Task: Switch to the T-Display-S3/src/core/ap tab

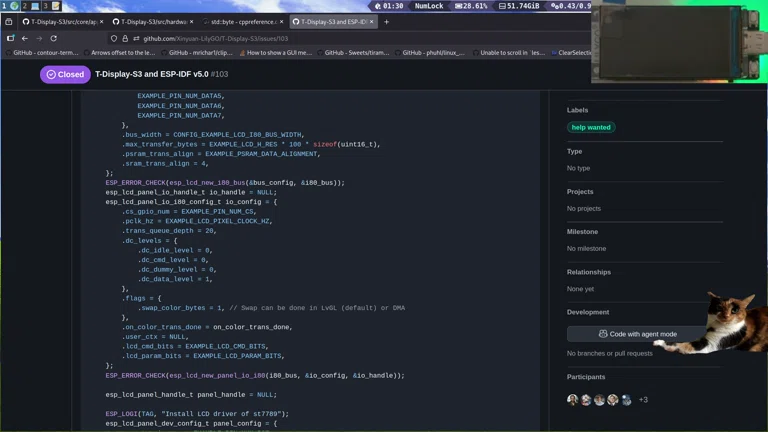Action: (x=60, y=21)
